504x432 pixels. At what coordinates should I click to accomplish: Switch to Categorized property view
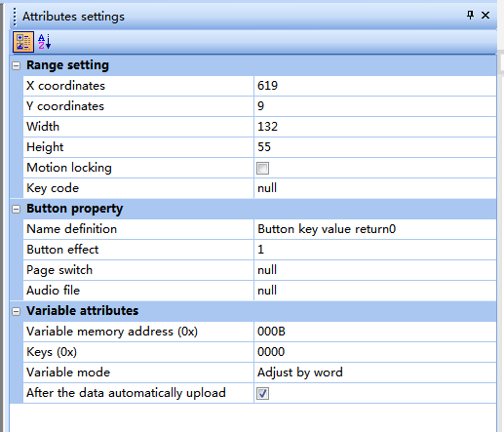pyautogui.click(x=23, y=42)
